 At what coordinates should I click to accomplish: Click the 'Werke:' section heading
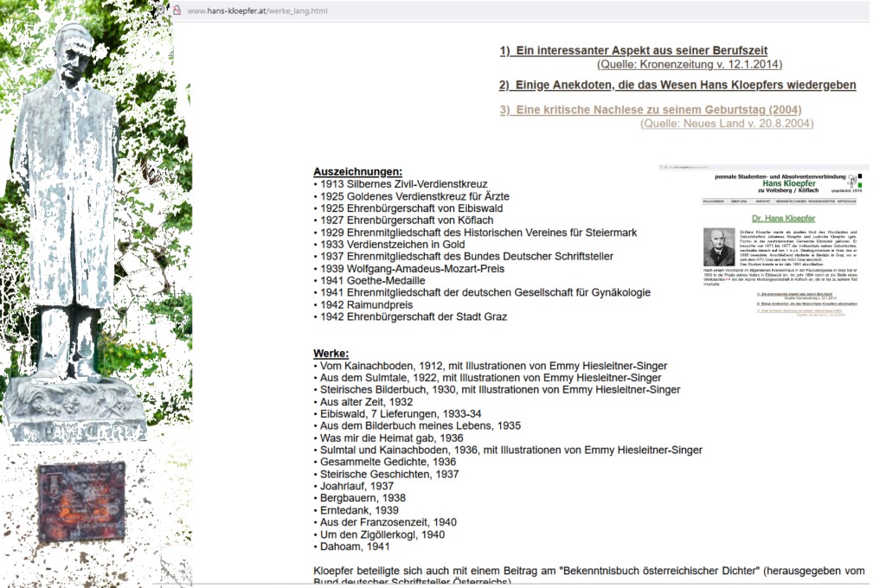331,354
